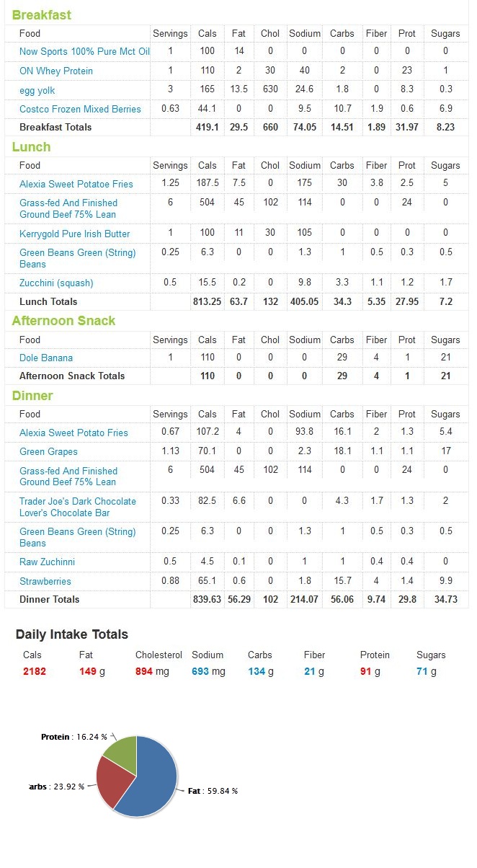Open Alexia Sweet Potato Fries in Dinner
Viewport: 477px width, 868px height.
(x=73, y=433)
